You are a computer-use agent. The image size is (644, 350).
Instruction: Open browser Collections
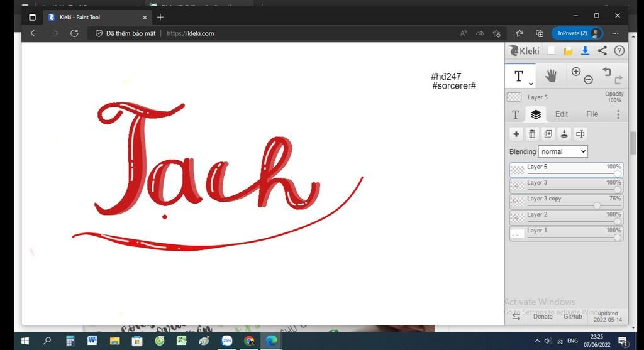point(539,33)
